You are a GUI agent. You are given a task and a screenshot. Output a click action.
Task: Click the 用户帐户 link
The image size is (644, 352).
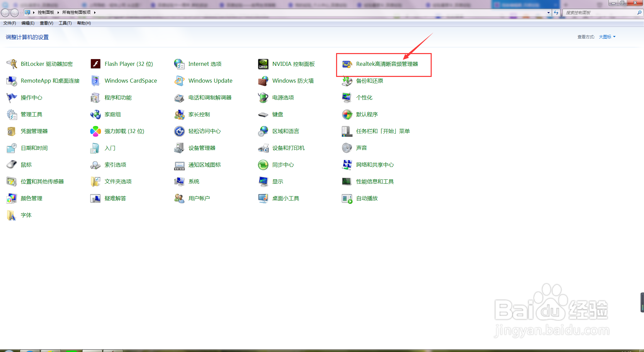pos(199,198)
